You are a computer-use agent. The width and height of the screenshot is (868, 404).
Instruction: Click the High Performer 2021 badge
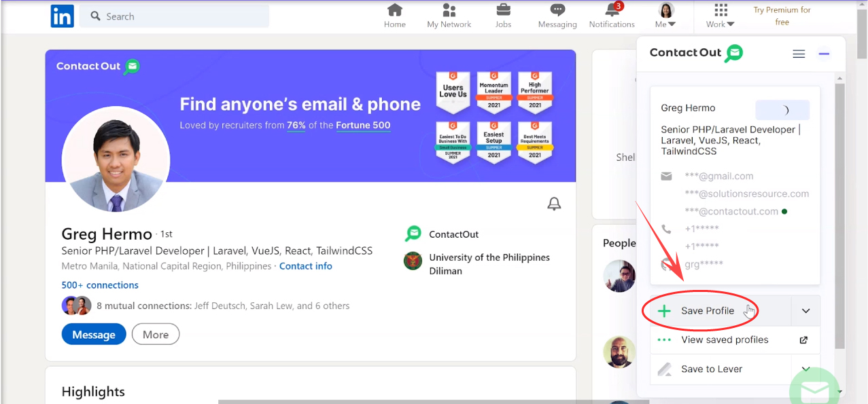pyautogui.click(x=535, y=92)
